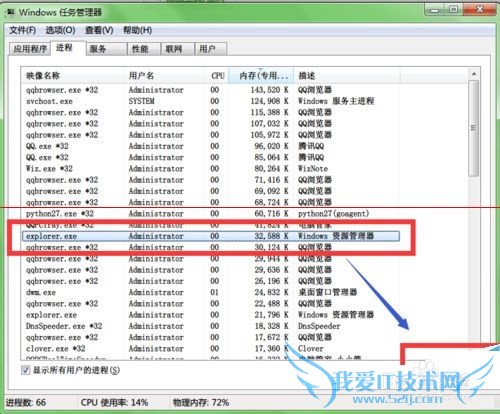Minimize the Windows 任务管理器 window
The image size is (500, 414).
point(434,10)
